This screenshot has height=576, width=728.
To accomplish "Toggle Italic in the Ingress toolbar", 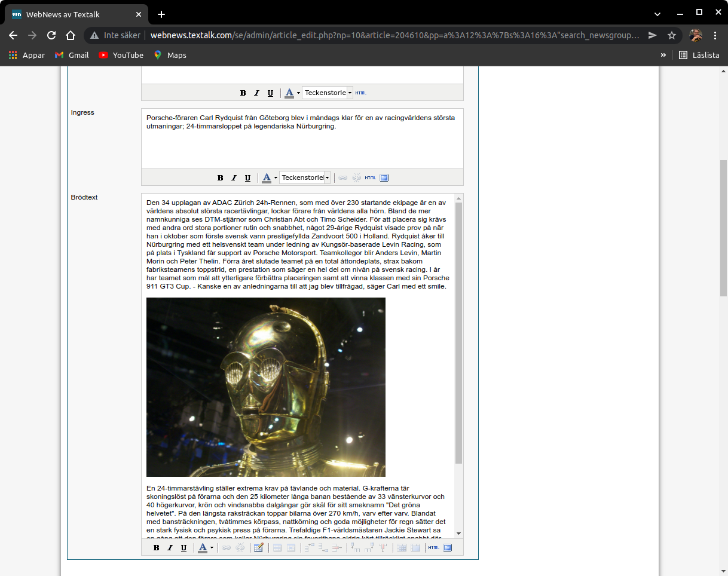I will tap(234, 177).
